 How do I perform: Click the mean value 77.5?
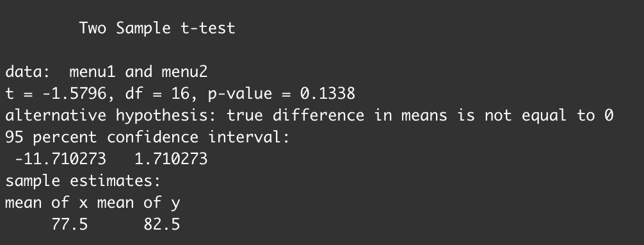69,225
